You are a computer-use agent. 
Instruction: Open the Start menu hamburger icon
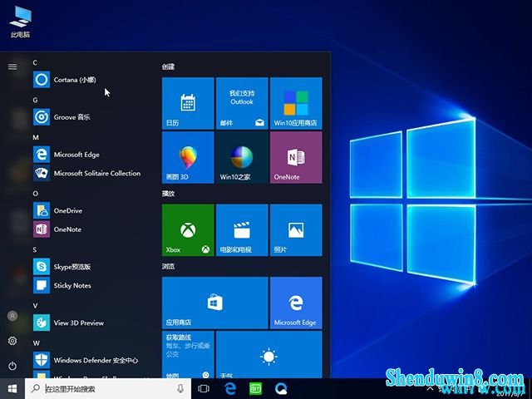tap(12, 66)
